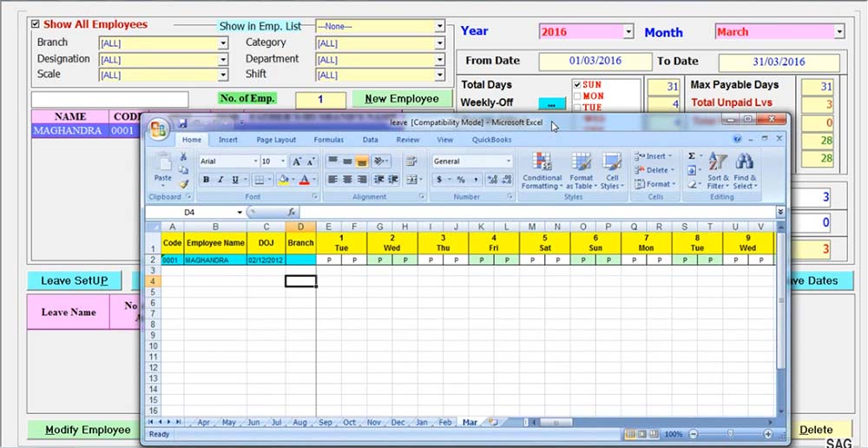The width and height of the screenshot is (868, 448).
Task: Select the Feb worksheet tab
Action: (444, 422)
